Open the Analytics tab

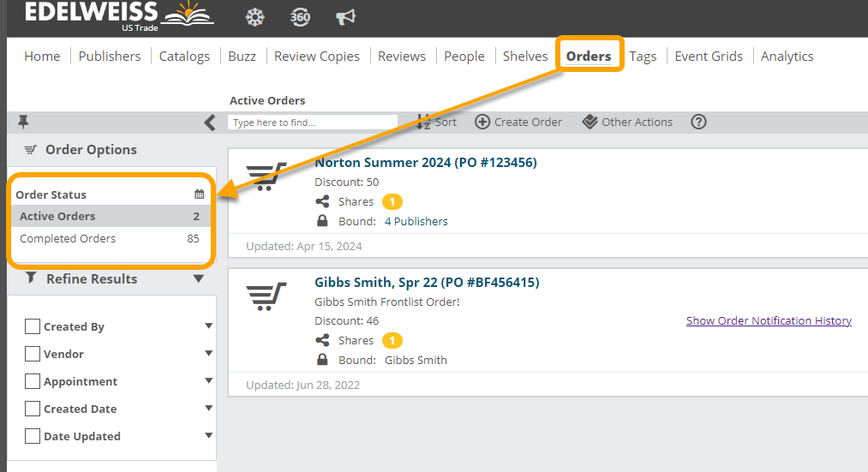pos(787,56)
